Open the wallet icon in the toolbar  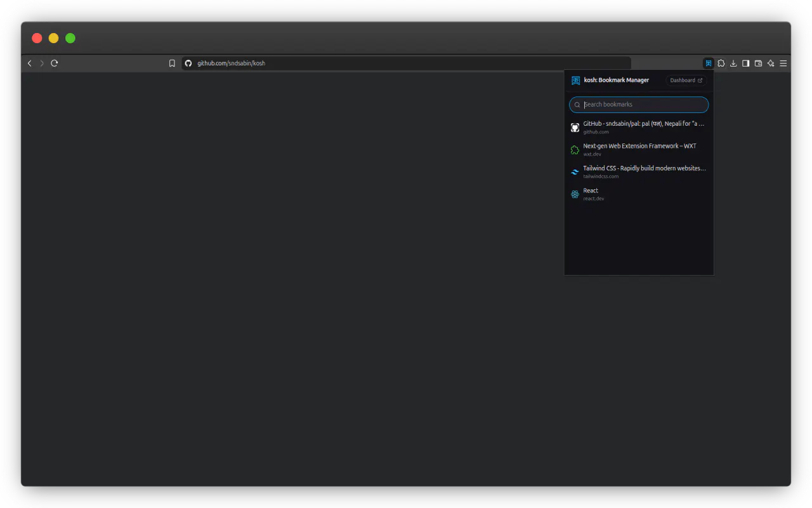pos(758,63)
